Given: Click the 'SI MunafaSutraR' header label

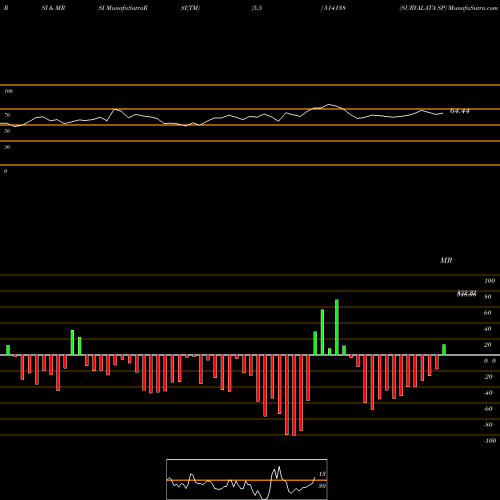Looking at the screenshot, I should (x=123, y=8).
